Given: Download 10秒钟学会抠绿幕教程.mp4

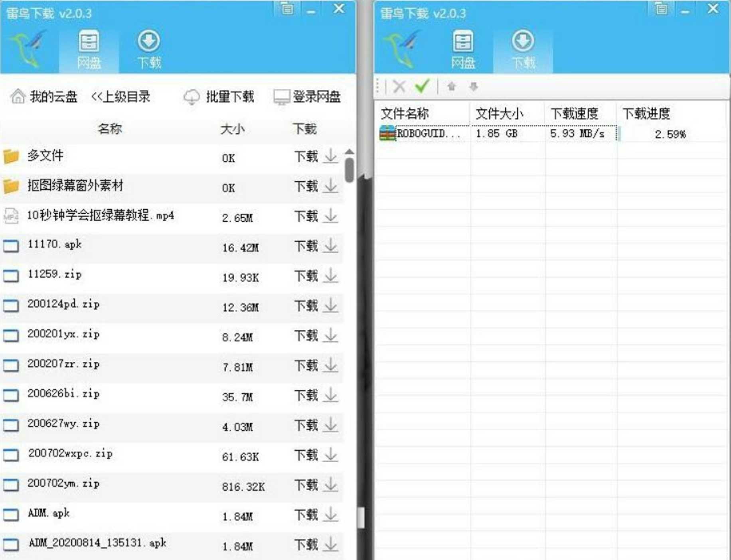Looking at the screenshot, I should pyautogui.click(x=316, y=216).
